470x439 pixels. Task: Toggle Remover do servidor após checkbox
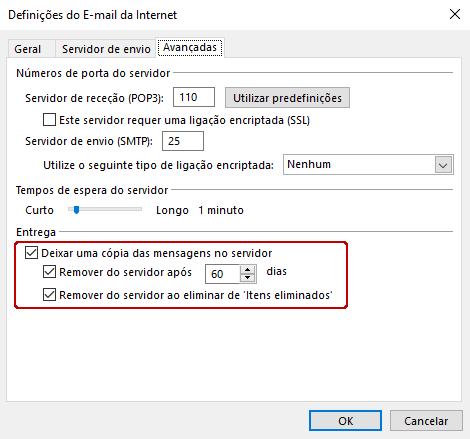(49, 272)
